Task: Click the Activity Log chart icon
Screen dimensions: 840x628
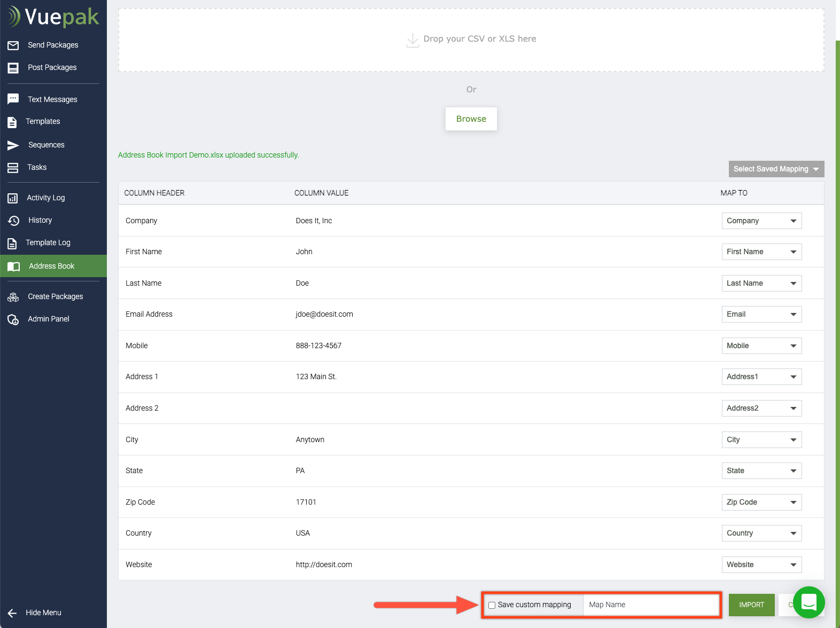Action: [13, 198]
